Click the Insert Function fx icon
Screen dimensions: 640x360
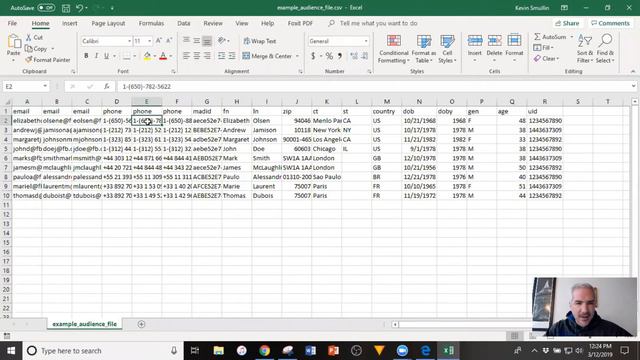pyautogui.click(x=107, y=87)
